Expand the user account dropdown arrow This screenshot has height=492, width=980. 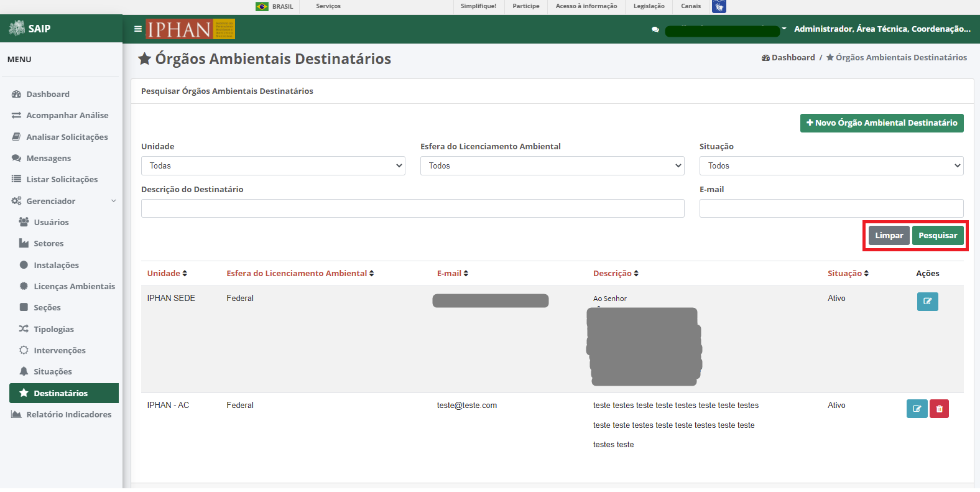(x=784, y=29)
